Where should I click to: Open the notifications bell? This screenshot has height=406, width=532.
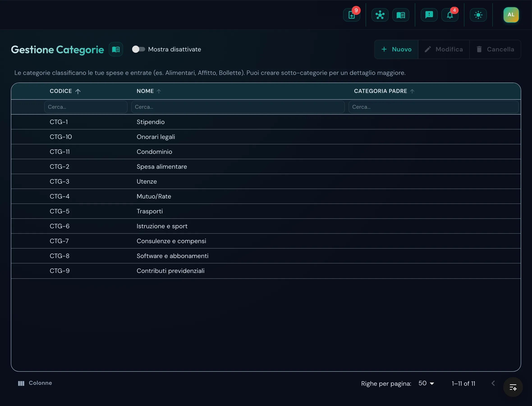450,15
